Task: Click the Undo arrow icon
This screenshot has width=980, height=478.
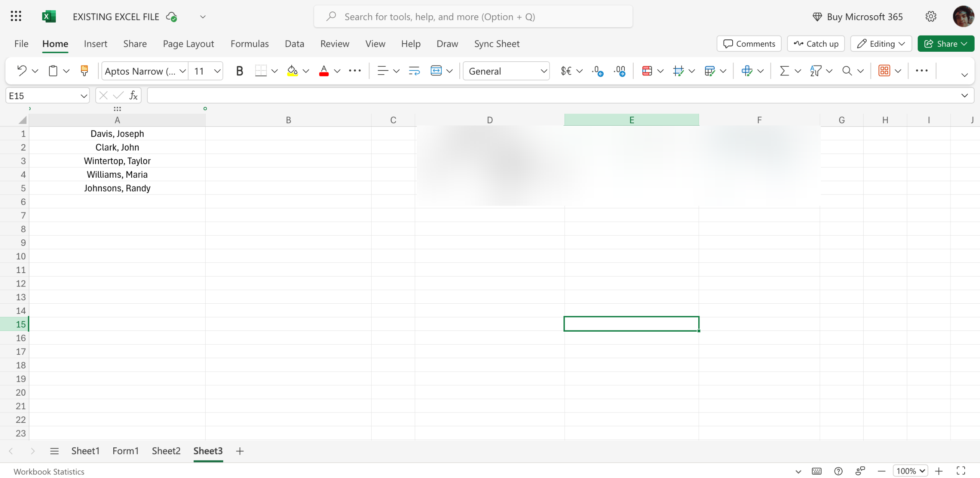Action: (x=21, y=71)
